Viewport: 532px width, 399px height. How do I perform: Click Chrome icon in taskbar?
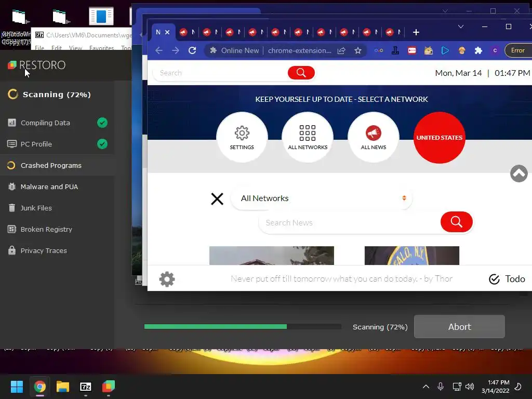(39, 387)
